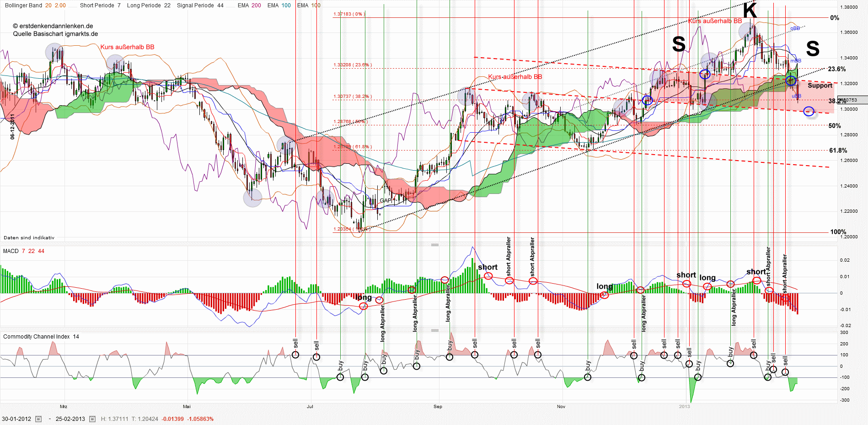
Task: Click the teal EMA 100 indicator label
Action: (x=279, y=5)
